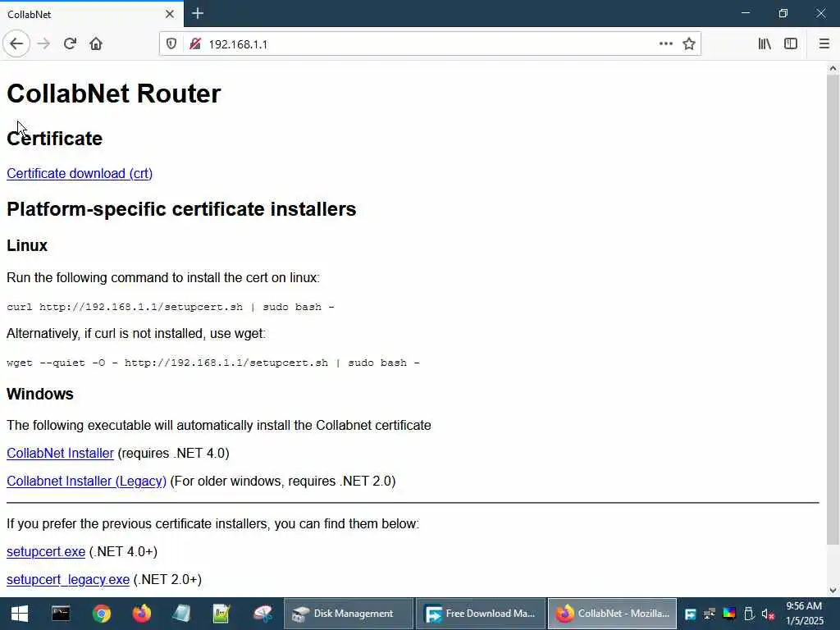
Task: Minimize the Firefox window
Action: 746,13
